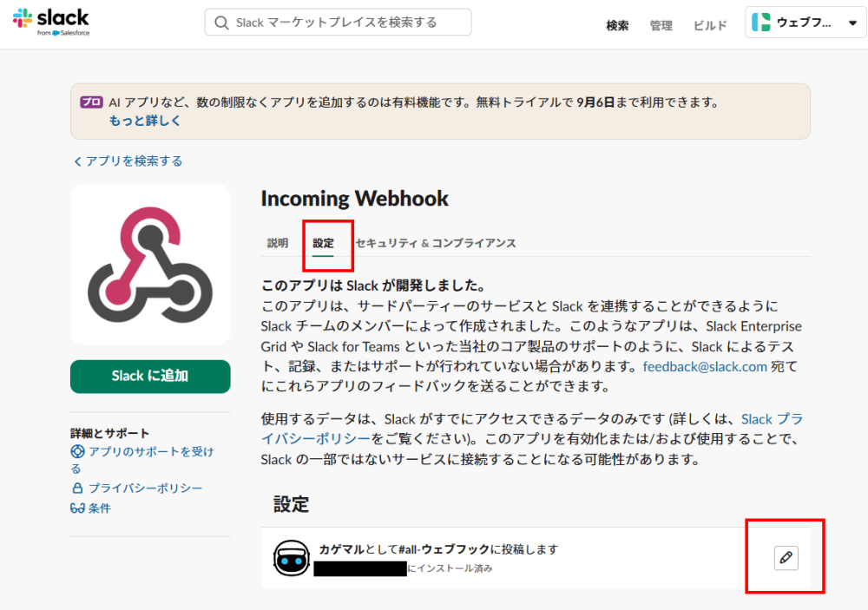Click the search magnifier icon
This screenshot has width=868, height=610.
click(x=221, y=23)
